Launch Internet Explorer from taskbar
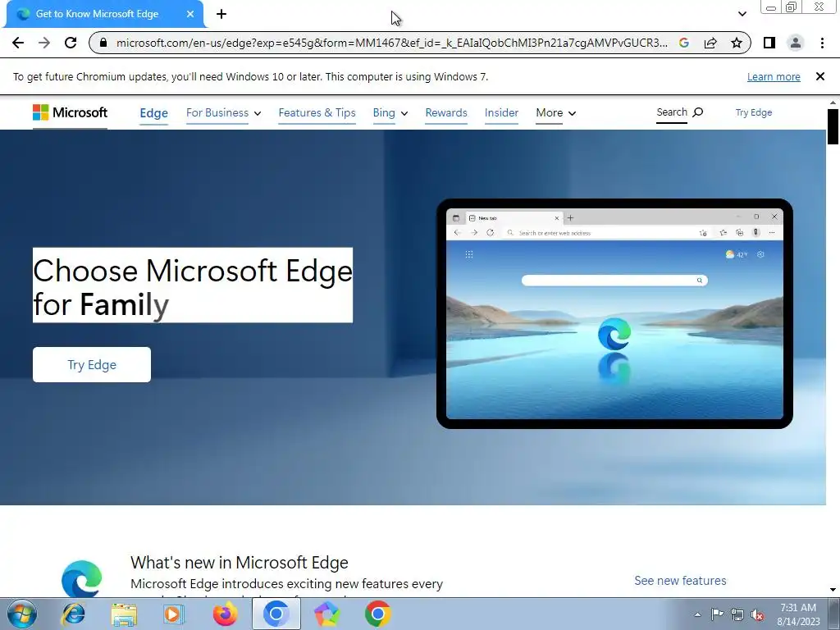The height and width of the screenshot is (630, 840). coord(73,614)
